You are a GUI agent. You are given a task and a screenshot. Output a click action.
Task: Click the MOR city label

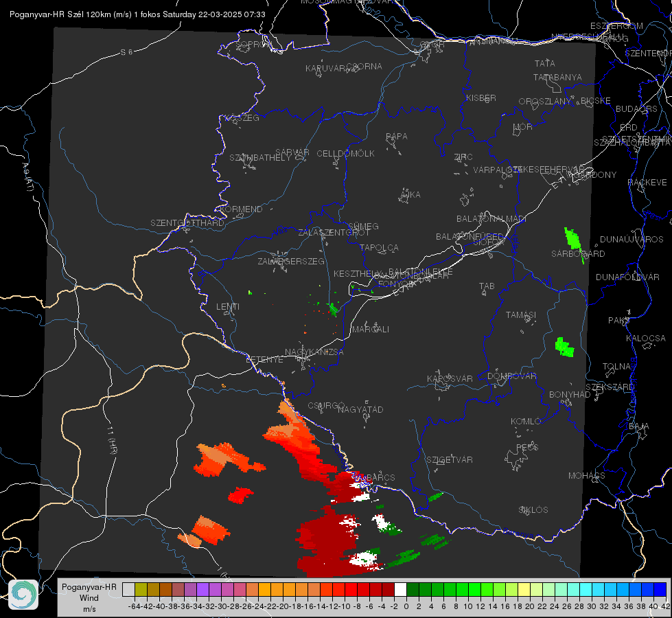coord(523,126)
